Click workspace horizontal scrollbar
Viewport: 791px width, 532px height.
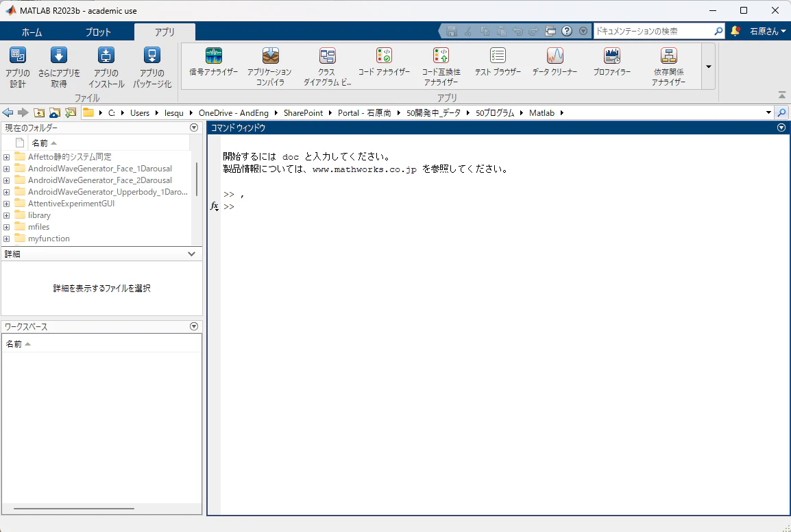[73, 508]
